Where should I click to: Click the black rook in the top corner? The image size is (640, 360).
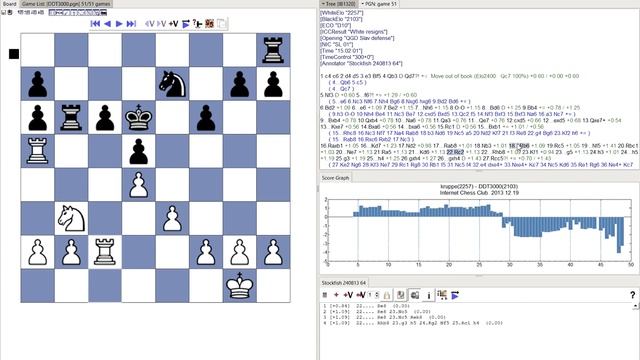coord(273,50)
